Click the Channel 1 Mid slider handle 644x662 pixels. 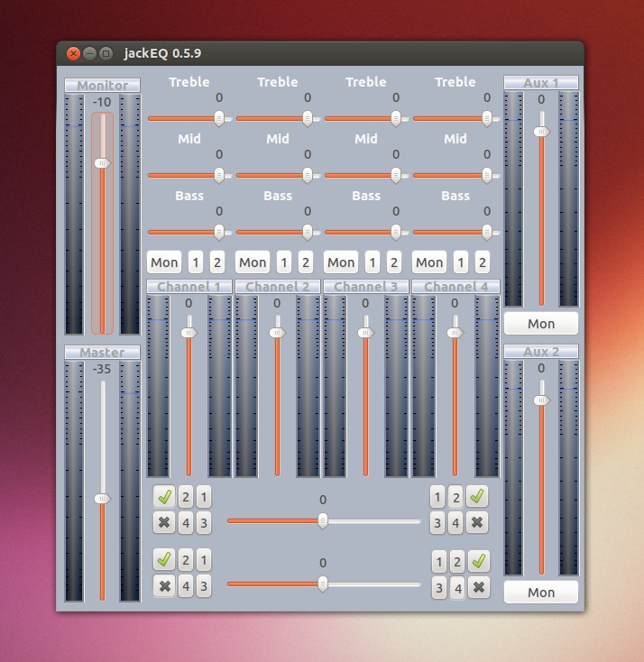219,176
